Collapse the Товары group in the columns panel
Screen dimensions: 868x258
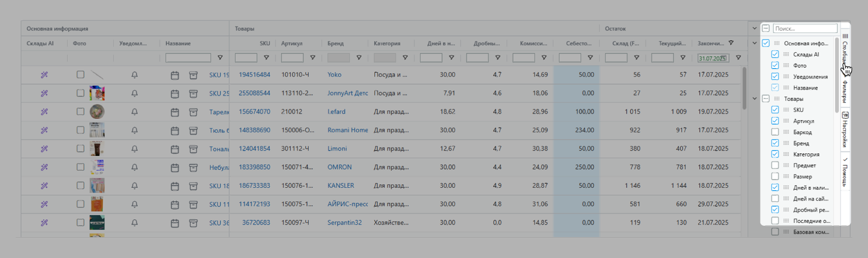coord(755,99)
